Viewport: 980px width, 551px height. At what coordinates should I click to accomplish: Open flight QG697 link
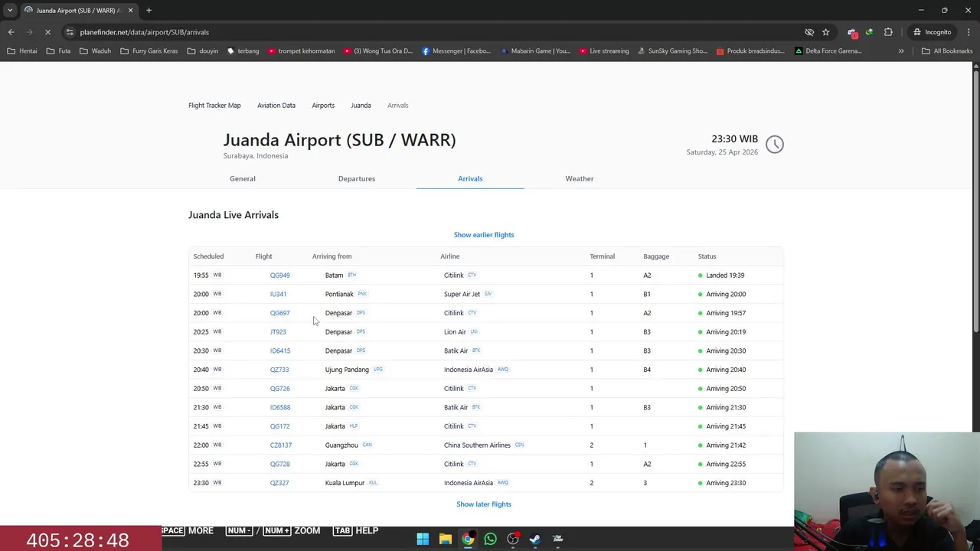pyautogui.click(x=279, y=313)
